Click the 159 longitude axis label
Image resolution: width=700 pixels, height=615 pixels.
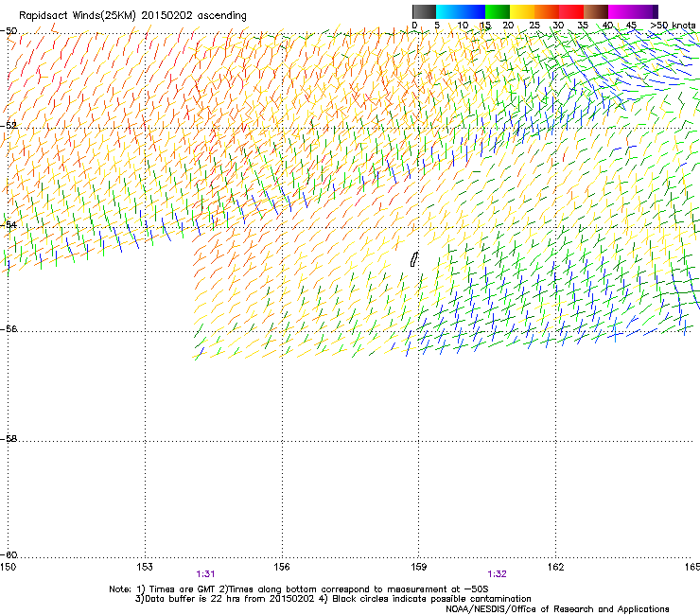418,567
